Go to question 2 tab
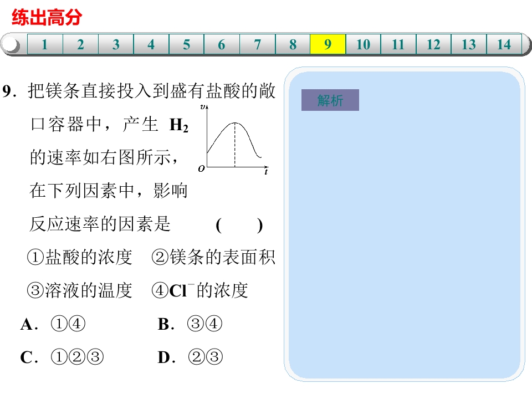 coord(80,44)
